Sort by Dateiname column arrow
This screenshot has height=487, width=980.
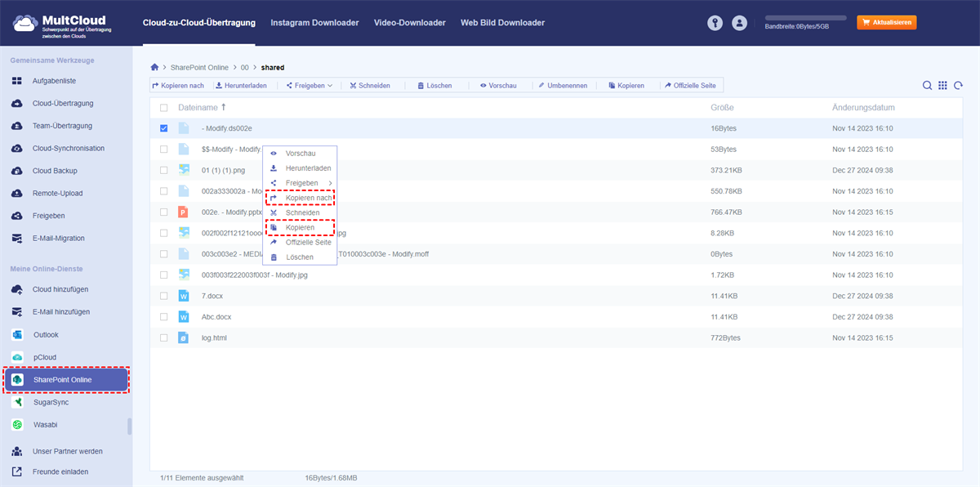(224, 107)
